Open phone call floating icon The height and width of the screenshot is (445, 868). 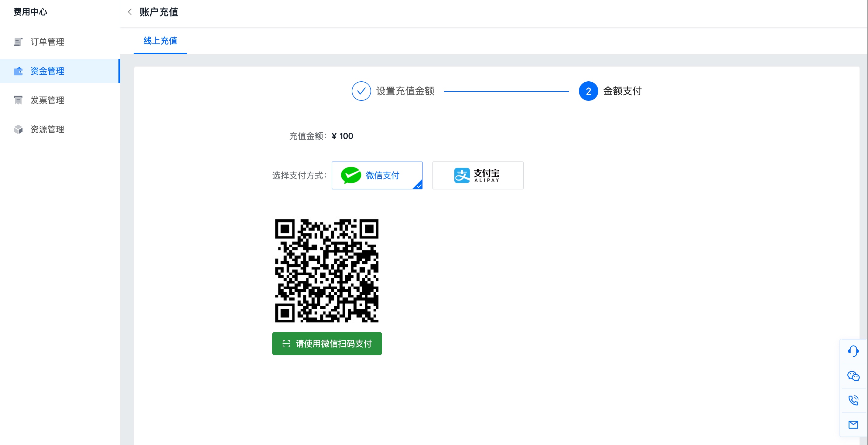coord(853,400)
